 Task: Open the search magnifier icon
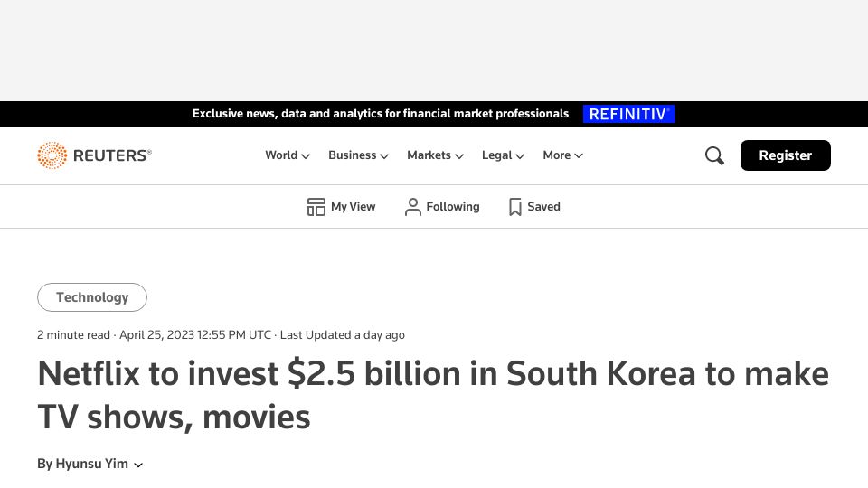point(714,155)
